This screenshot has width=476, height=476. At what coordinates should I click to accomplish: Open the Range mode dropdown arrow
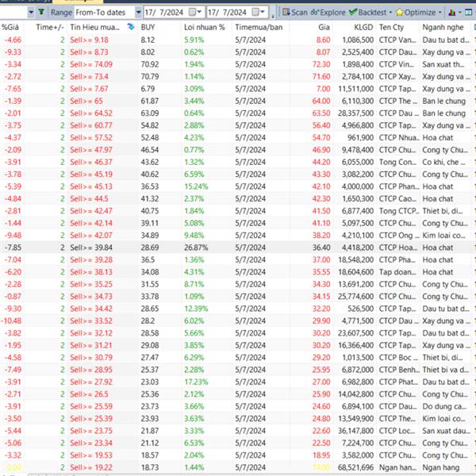pos(138,13)
